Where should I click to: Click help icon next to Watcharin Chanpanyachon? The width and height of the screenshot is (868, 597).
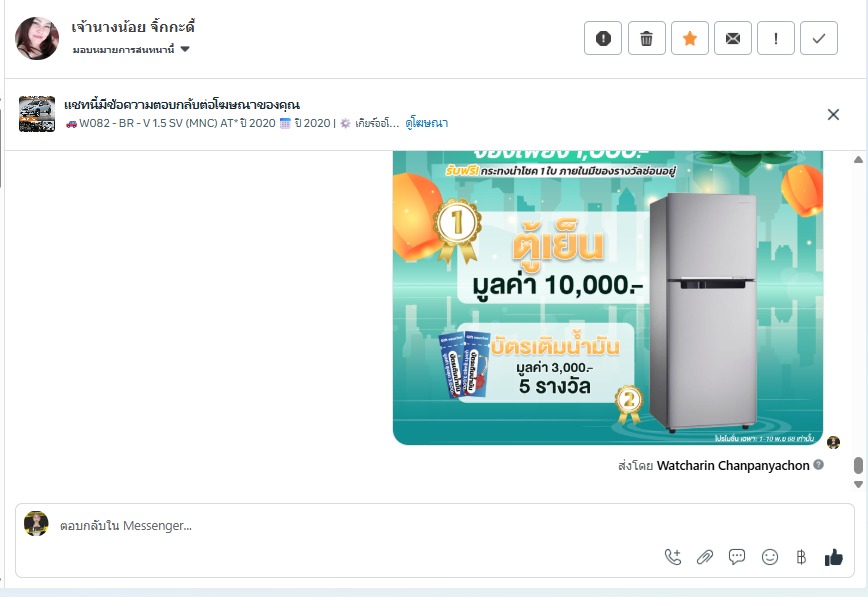click(x=818, y=465)
